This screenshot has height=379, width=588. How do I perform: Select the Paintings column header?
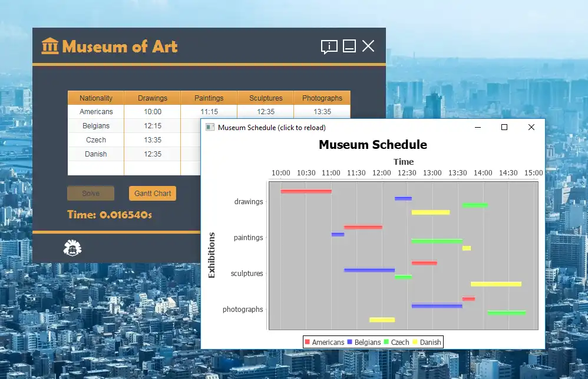[209, 98]
